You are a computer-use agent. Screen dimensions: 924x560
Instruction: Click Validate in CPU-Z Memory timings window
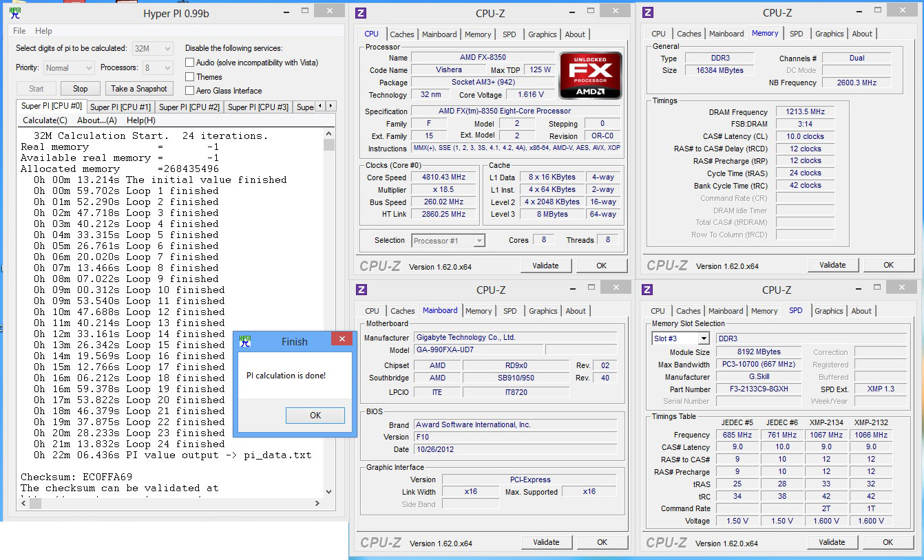(x=832, y=265)
